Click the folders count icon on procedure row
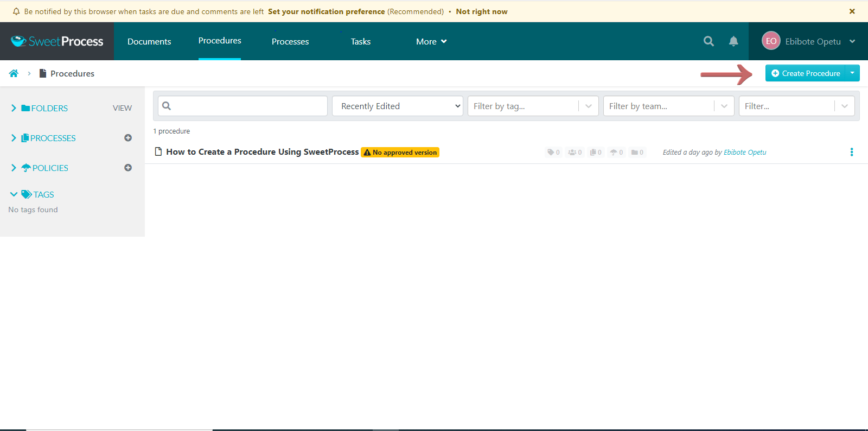The width and height of the screenshot is (868, 431). [x=637, y=153]
